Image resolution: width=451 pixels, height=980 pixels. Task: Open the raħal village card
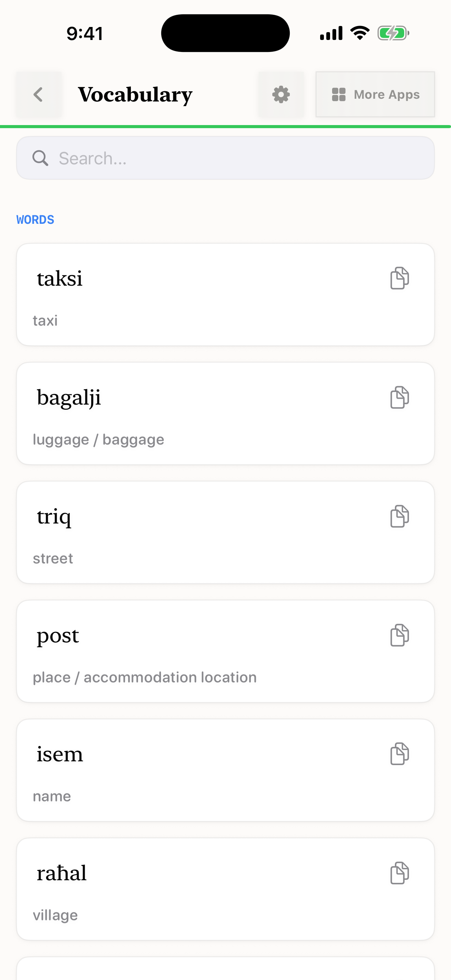pyautogui.click(x=225, y=889)
